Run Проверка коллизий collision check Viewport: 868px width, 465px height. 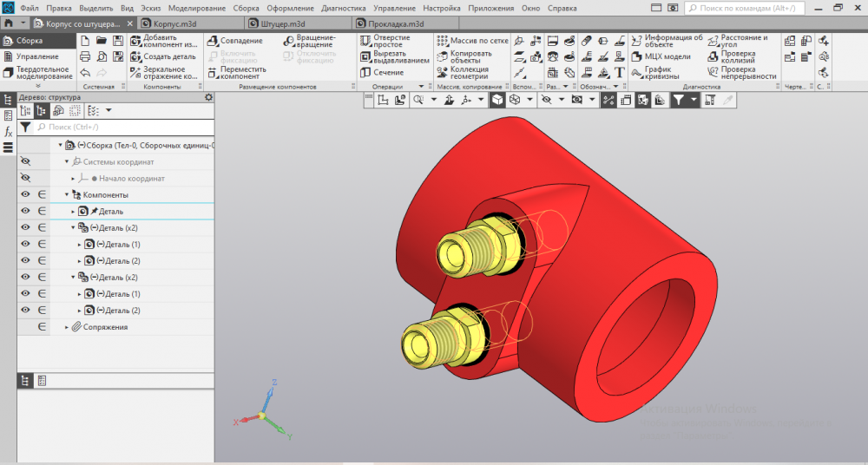click(738, 56)
